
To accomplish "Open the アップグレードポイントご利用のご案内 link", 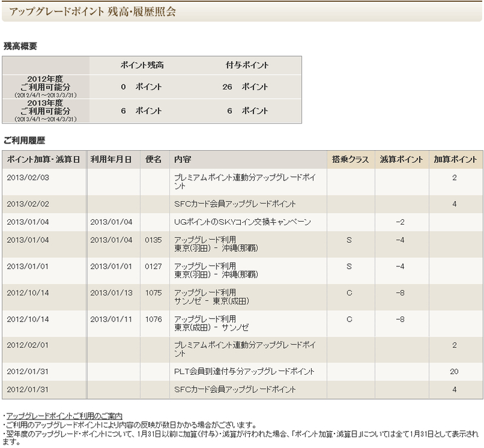I will point(64,416).
